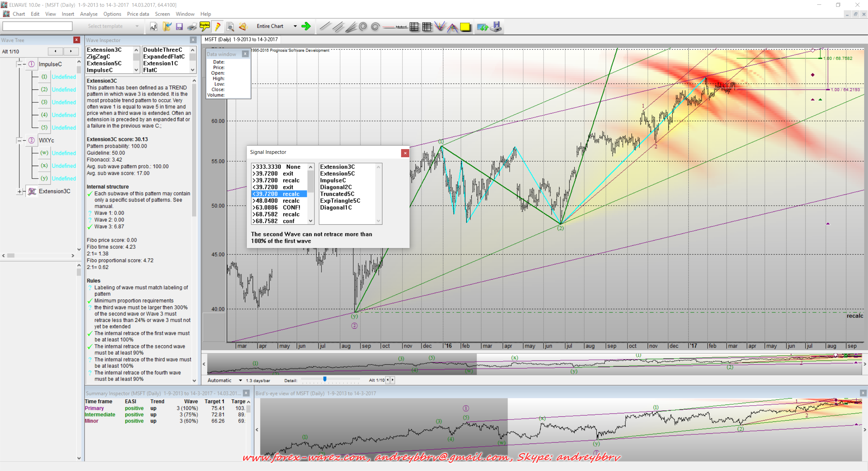This screenshot has height=471, width=868.
Task: Click the alarm bell icon in toolbar
Action: click(243, 26)
